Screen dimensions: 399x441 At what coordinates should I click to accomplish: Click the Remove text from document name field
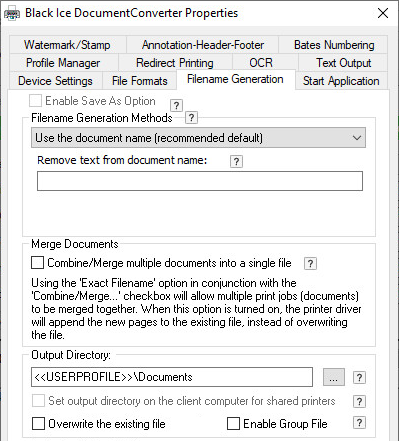tap(200, 181)
